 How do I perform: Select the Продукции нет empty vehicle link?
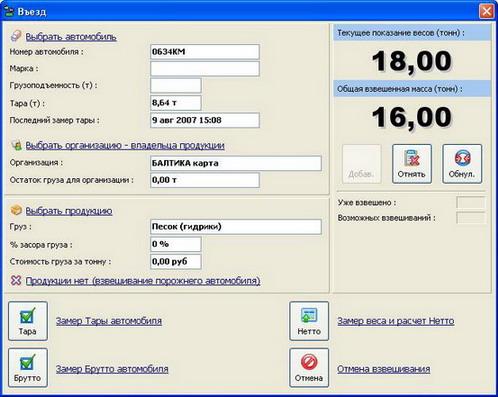[143, 281]
